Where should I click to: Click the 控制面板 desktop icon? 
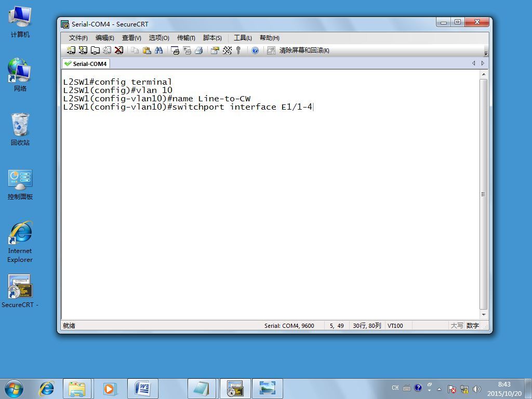coord(20,184)
